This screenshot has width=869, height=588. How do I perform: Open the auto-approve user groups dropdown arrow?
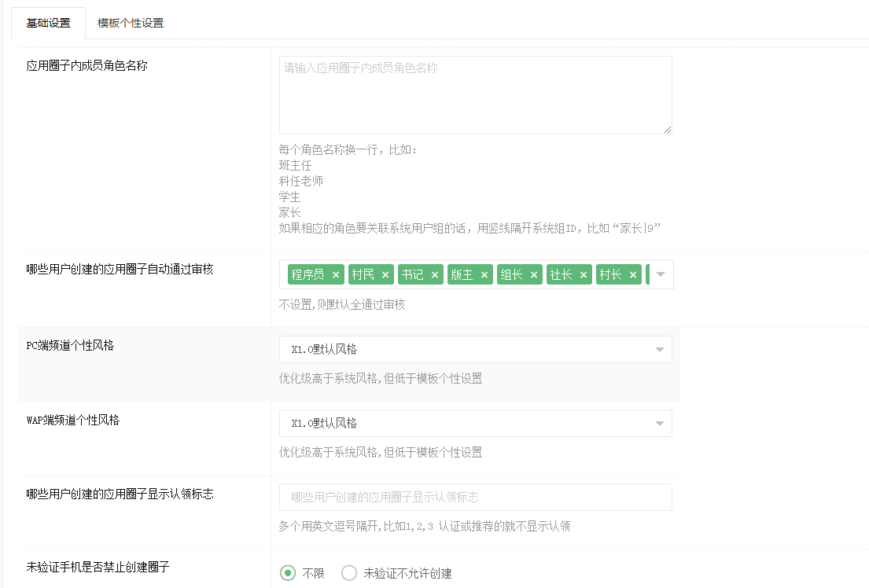pos(661,274)
